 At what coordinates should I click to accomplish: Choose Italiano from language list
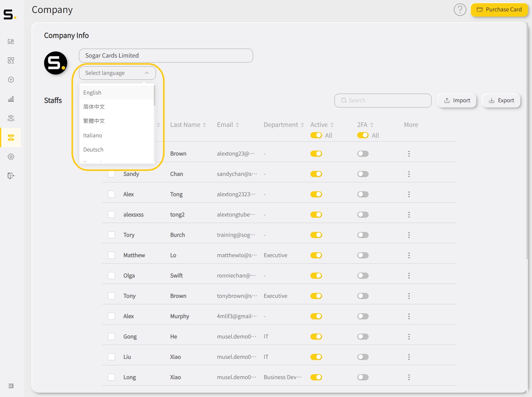pos(117,136)
